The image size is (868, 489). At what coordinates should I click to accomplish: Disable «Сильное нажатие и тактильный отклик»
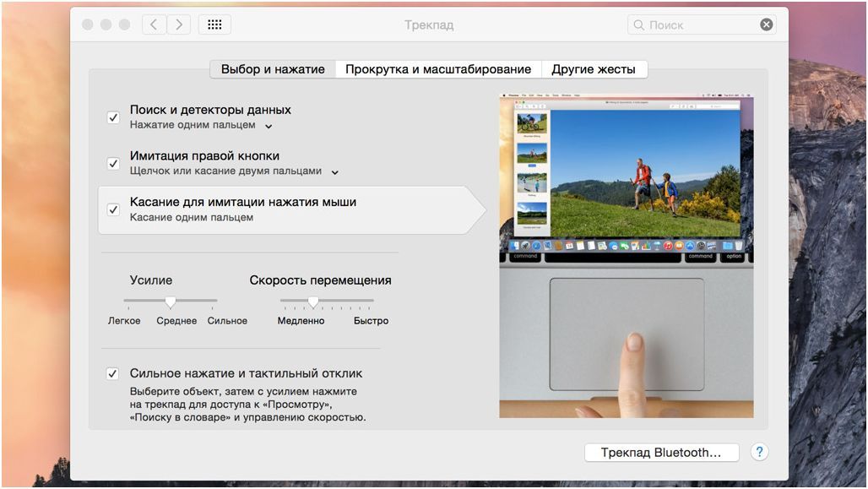point(113,372)
